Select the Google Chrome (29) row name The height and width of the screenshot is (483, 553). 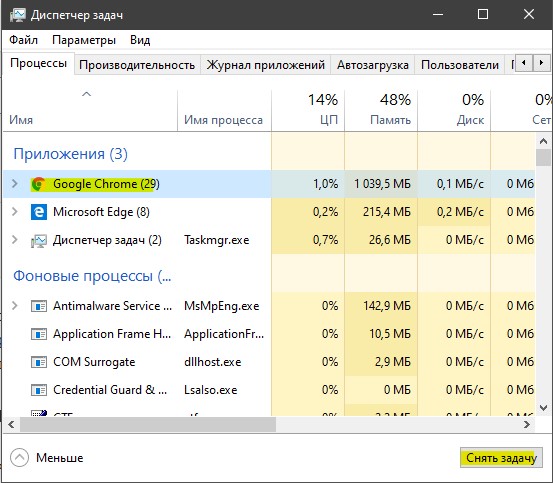coord(106,184)
